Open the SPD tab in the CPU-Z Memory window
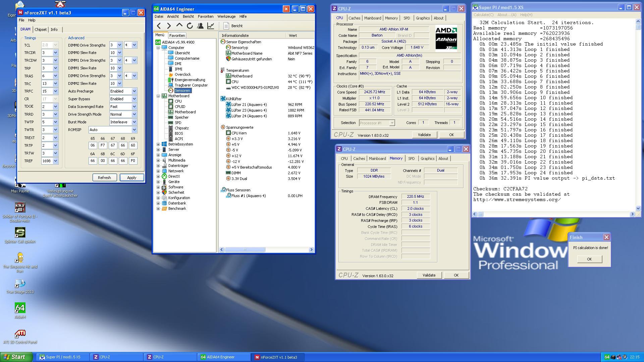This screenshot has width=644, height=362. click(411, 159)
